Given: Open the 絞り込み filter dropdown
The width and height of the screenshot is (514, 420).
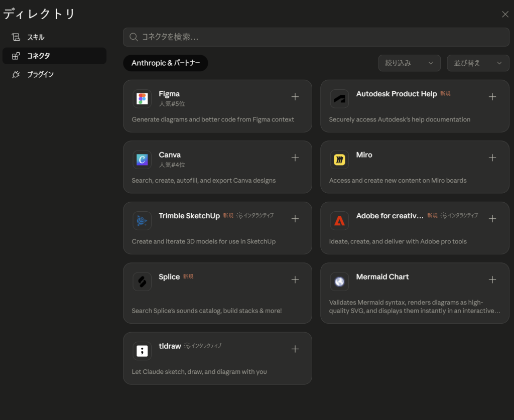Looking at the screenshot, I should click(409, 63).
